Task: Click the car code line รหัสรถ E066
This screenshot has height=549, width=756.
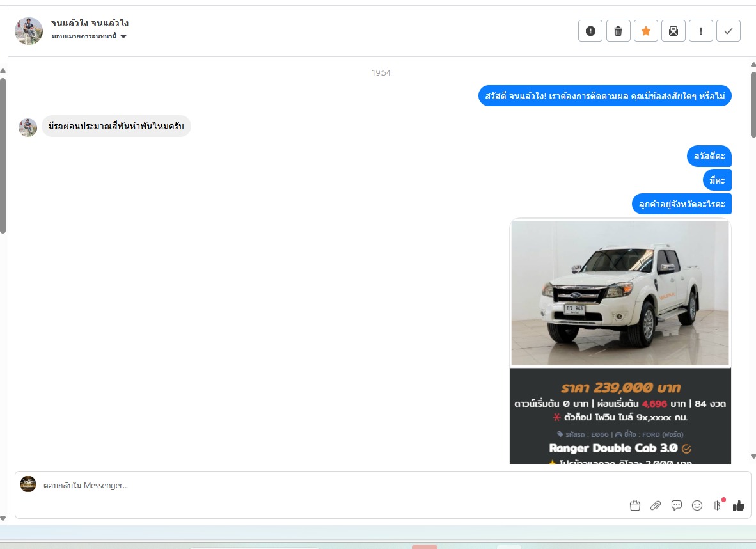Action: pyautogui.click(x=620, y=434)
